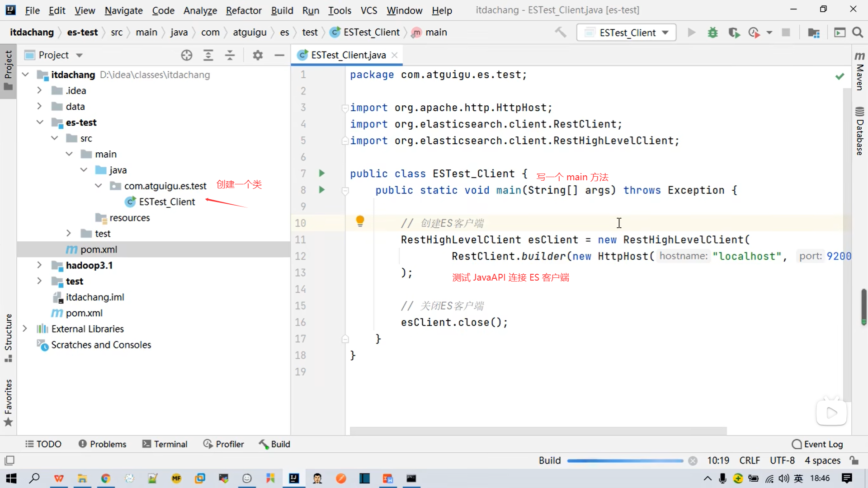Viewport: 868px width, 488px height.
Task: Collapse the es-test module node
Action: pyautogui.click(x=40, y=122)
